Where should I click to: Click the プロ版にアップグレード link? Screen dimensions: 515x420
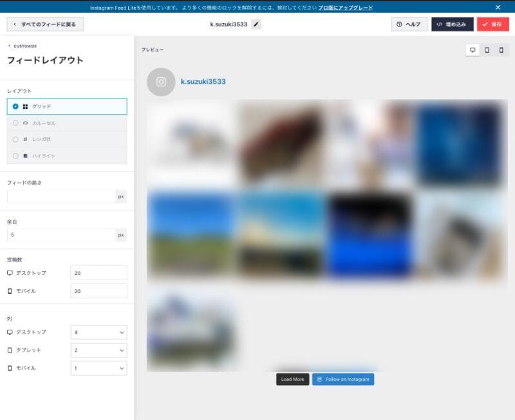(x=345, y=8)
